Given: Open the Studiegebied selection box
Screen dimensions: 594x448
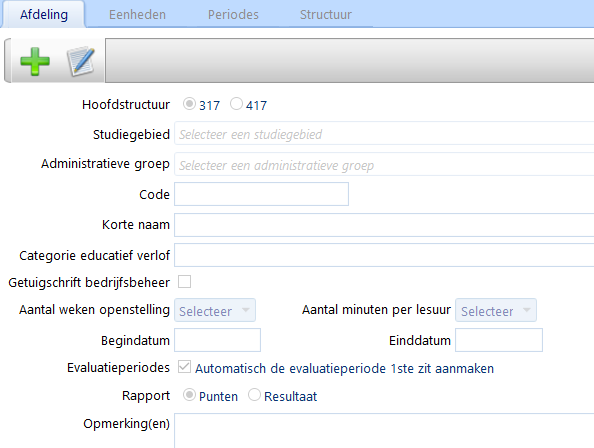Looking at the screenshot, I should tap(384, 133).
